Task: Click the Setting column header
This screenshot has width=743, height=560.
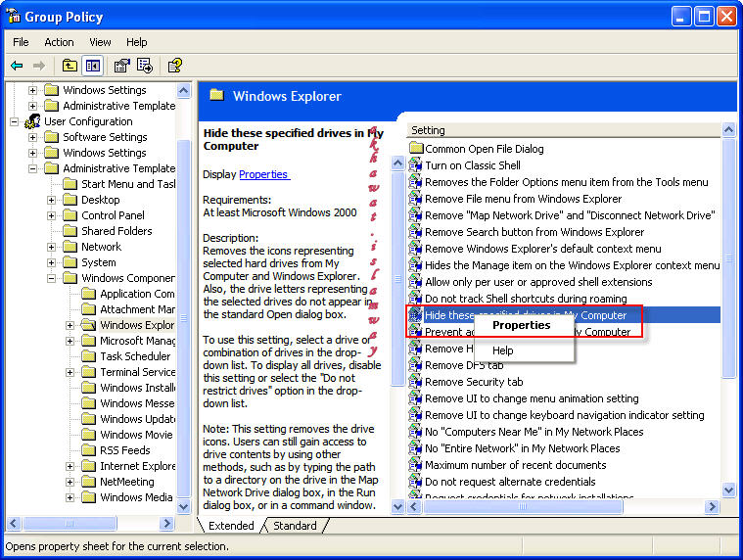Action: (565, 130)
